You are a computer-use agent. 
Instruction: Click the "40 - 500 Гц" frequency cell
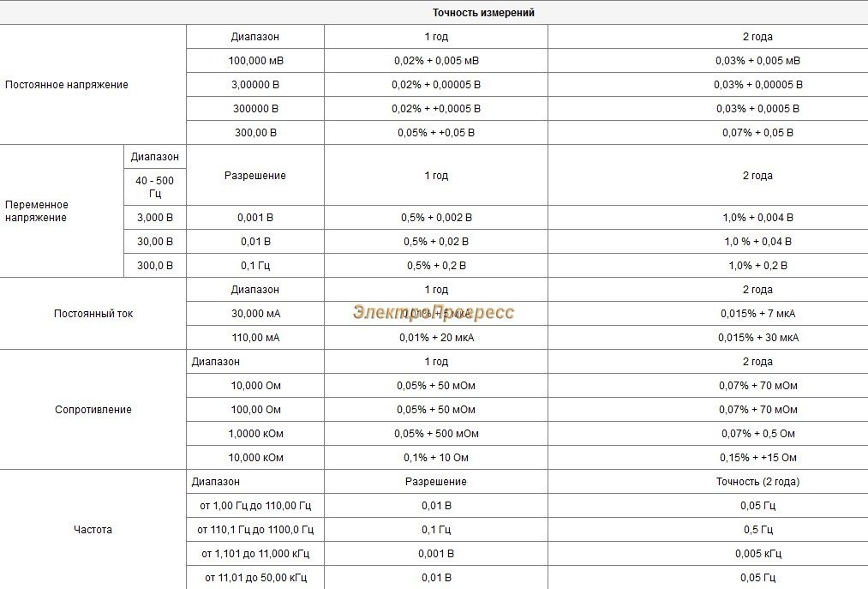pyautogui.click(x=154, y=187)
